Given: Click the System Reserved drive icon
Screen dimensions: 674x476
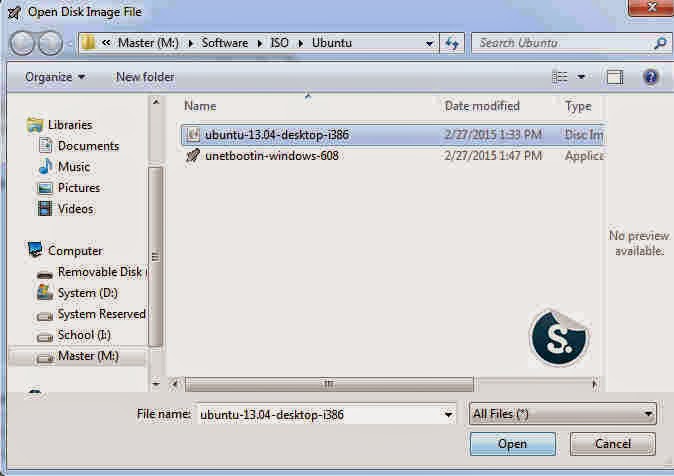Looking at the screenshot, I should point(45,316).
